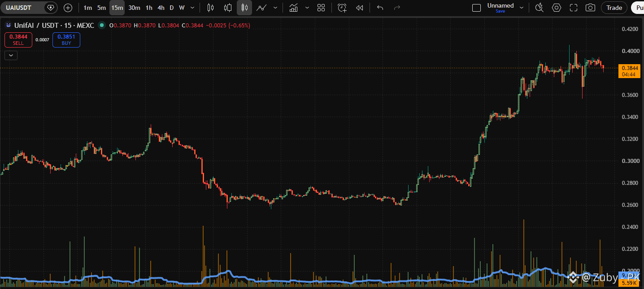Click the 0.3200 price scale label
Image resolution: width=644 pixels, height=289 pixels.
(630, 139)
